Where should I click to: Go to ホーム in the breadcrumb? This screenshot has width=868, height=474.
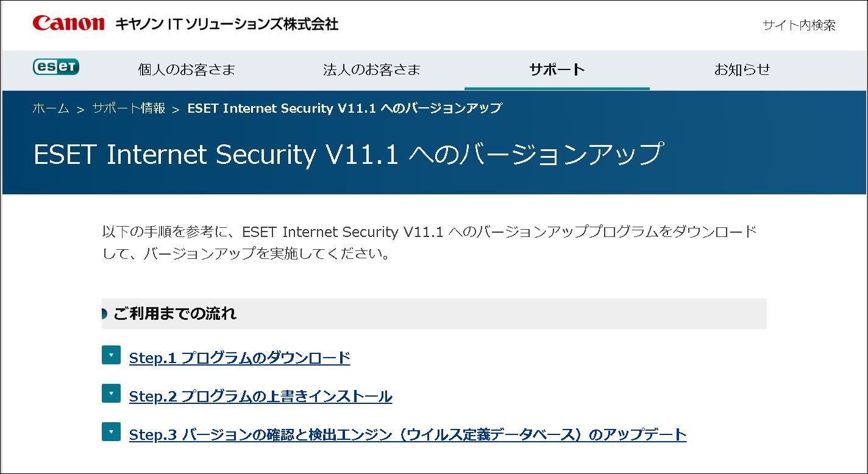[51, 108]
